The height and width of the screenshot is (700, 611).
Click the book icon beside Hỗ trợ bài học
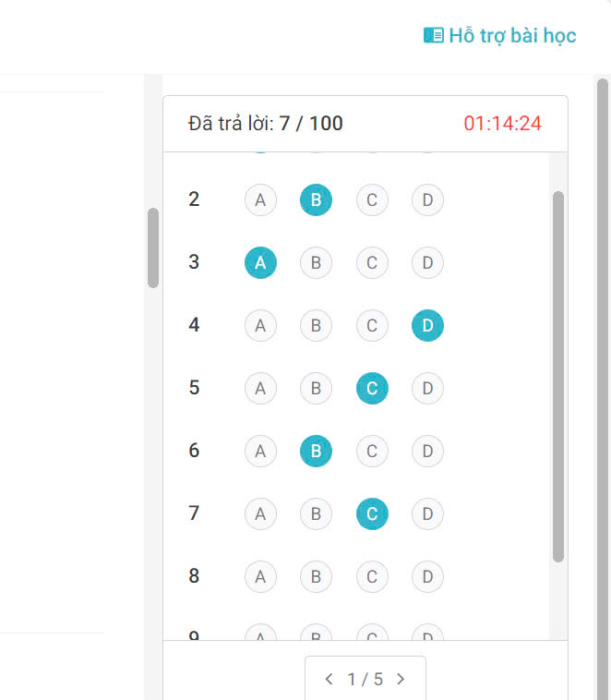pyautogui.click(x=433, y=35)
